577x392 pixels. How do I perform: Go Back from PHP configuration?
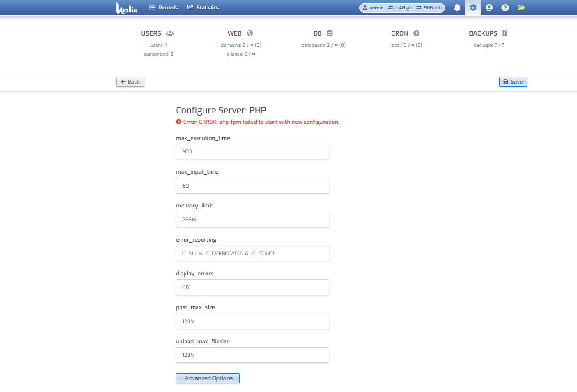click(130, 82)
